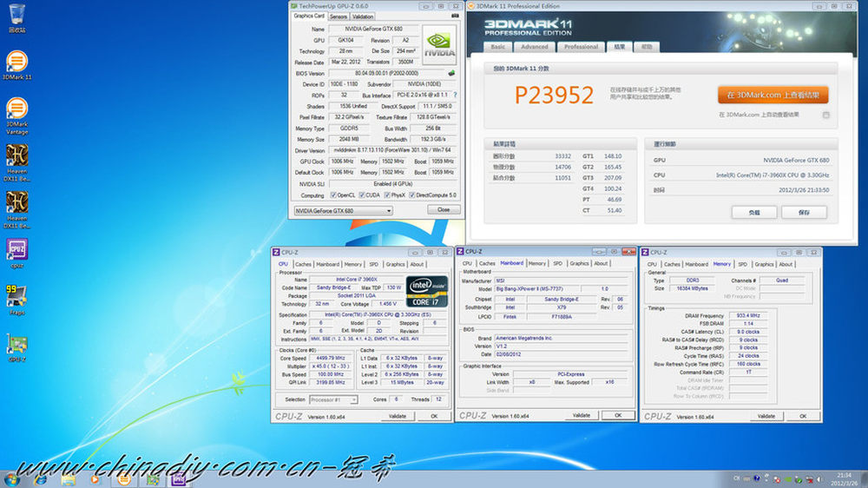Screen dimensions: 868x488
Task: Open Graphics tab in right CPU-Z window
Action: click(x=764, y=265)
